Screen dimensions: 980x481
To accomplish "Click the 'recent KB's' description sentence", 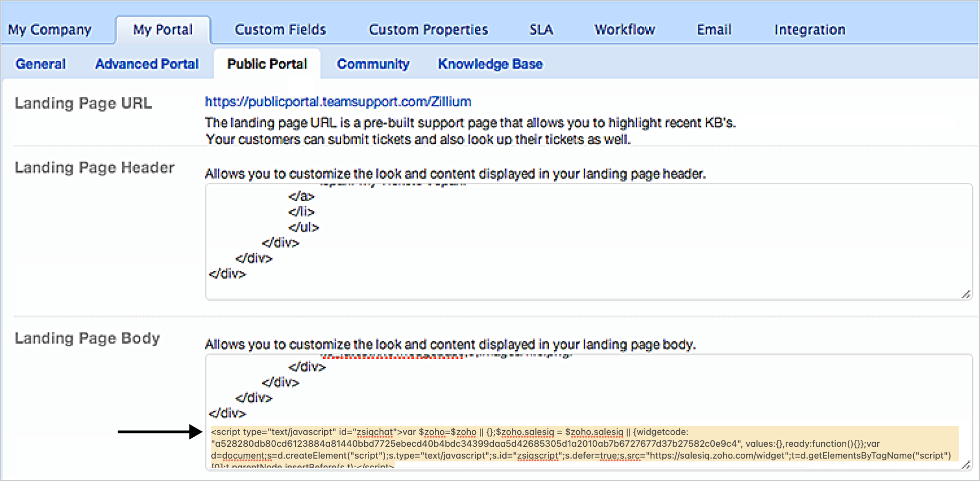I will click(x=470, y=123).
